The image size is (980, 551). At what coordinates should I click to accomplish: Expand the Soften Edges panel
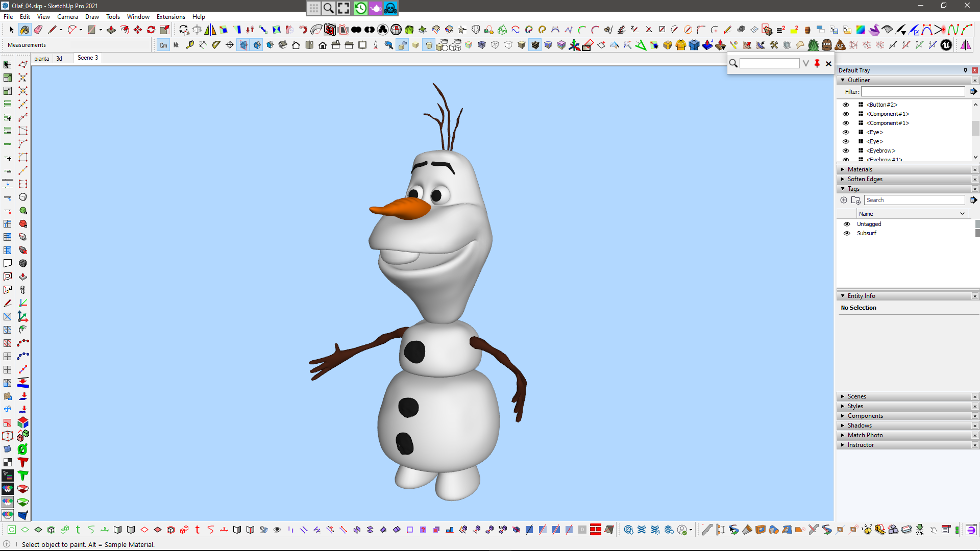843,179
